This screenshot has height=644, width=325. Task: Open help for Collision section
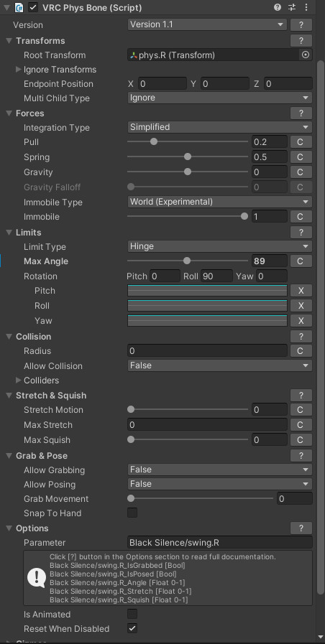tap(301, 337)
